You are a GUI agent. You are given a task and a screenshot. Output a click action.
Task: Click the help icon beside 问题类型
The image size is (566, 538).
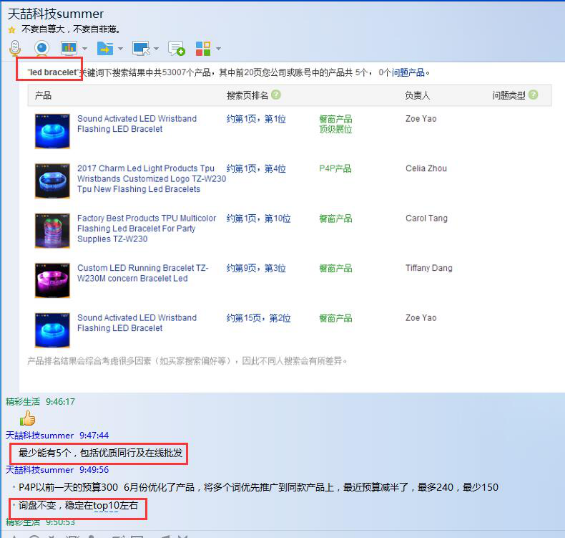click(533, 95)
